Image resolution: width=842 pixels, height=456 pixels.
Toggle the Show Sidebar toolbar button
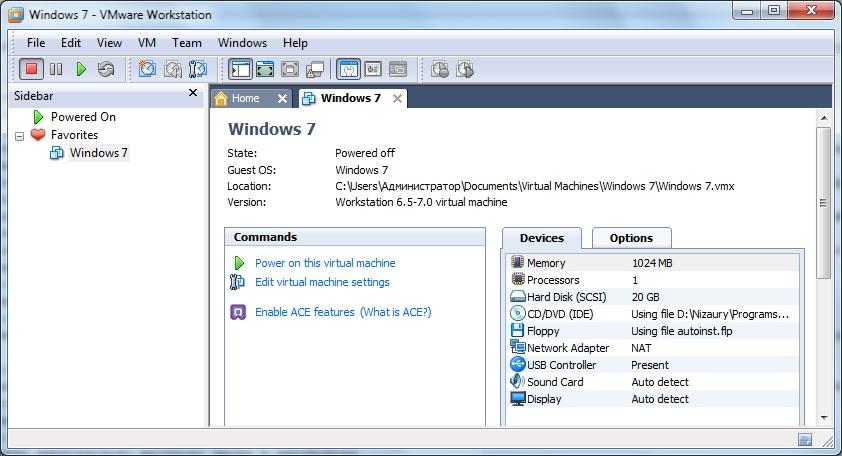(x=240, y=69)
